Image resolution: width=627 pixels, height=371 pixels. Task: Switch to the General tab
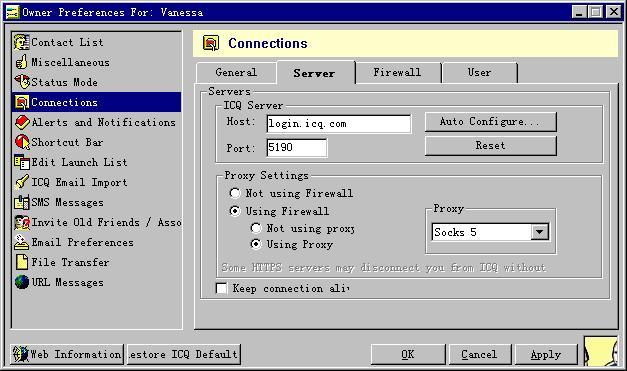(236, 72)
